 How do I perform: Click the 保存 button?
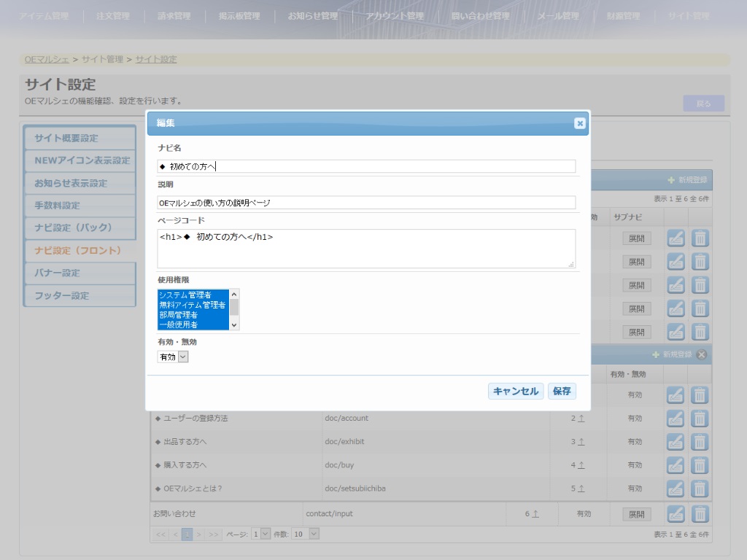pyautogui.click(x=562, y=392)
